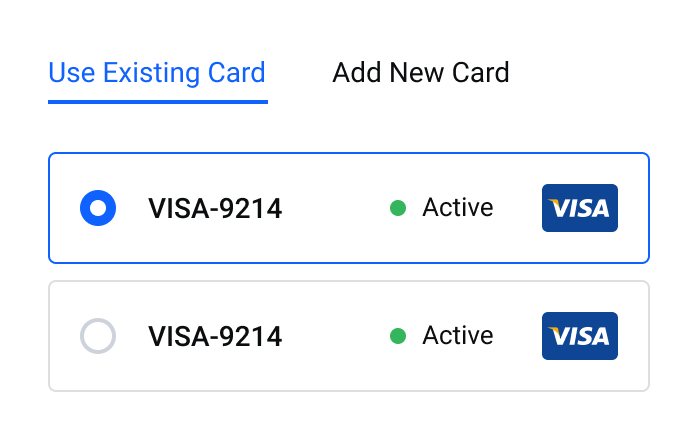The image size is (698, 440).
Task: Click the white center of the selected radio
Action: [98, 208]
